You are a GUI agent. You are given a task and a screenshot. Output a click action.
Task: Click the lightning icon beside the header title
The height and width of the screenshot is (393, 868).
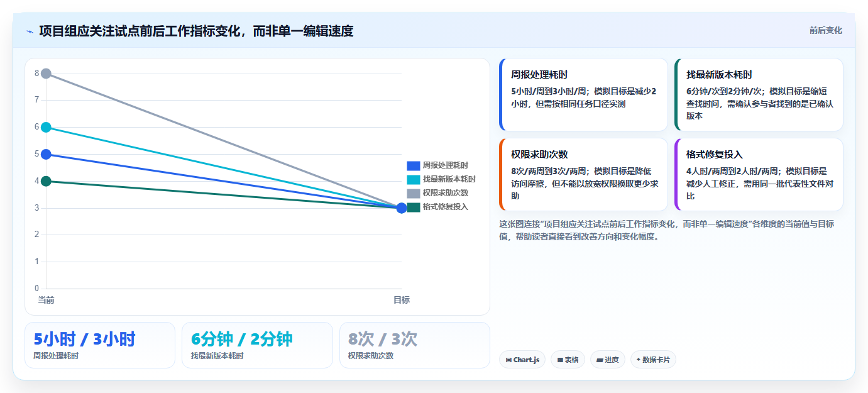30,31
